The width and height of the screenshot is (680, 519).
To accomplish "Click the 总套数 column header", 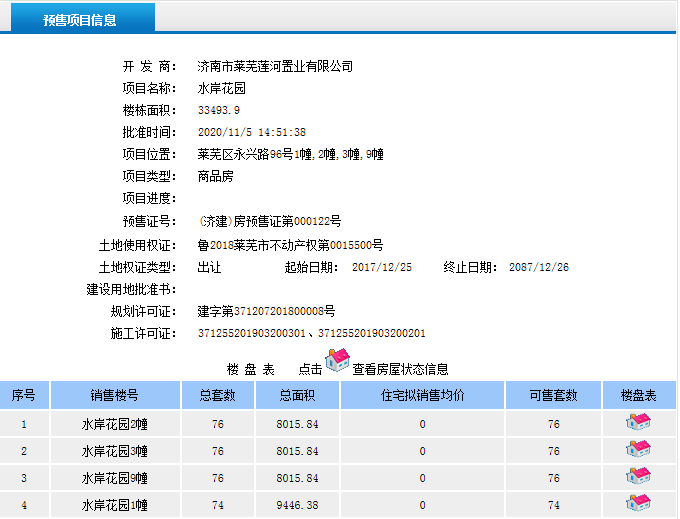I will [x=218, y=395].
